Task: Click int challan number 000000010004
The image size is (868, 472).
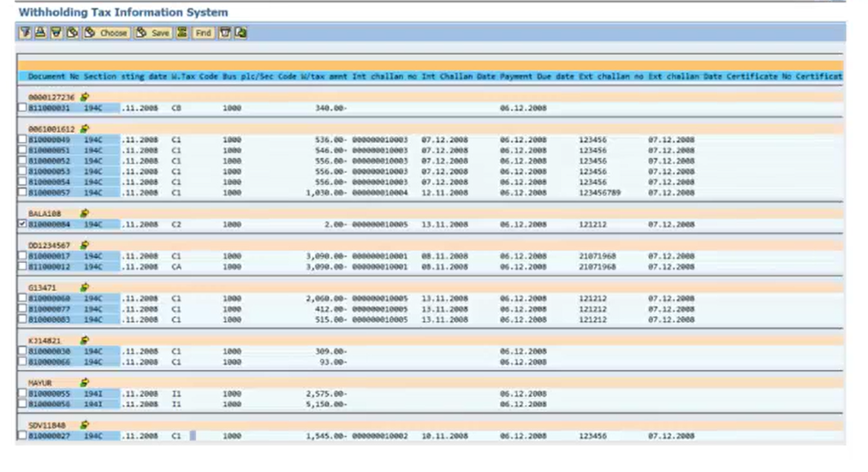Action: (x=380, y=193)
